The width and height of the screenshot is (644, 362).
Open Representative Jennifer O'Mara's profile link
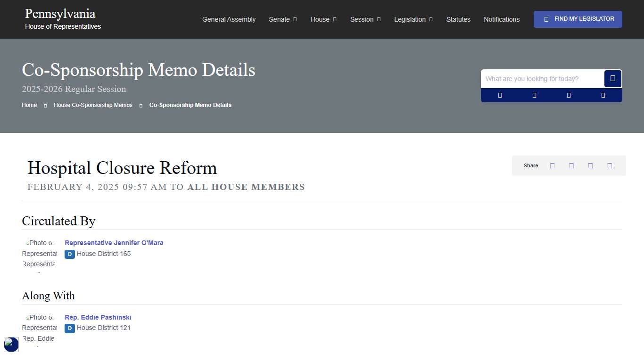(114, 243)
